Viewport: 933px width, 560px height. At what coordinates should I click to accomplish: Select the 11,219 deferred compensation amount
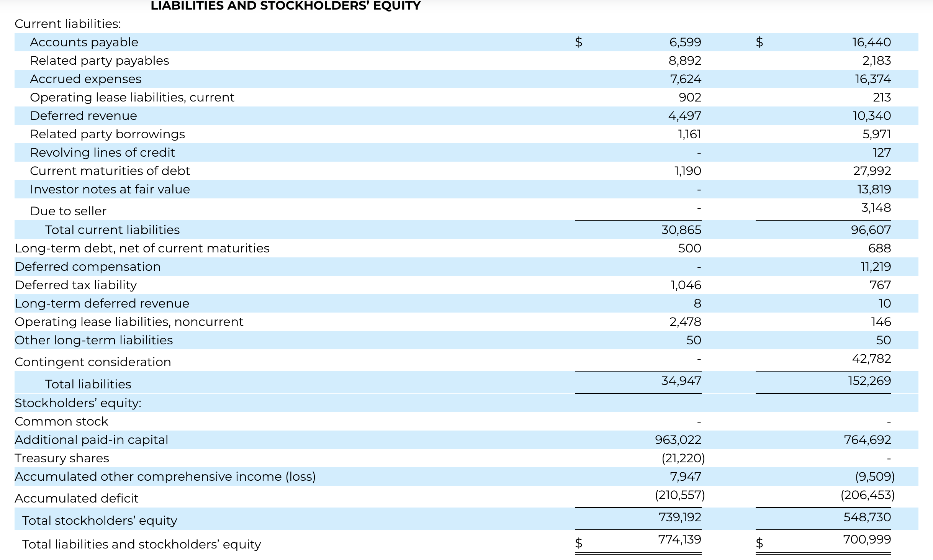[876, 267]
